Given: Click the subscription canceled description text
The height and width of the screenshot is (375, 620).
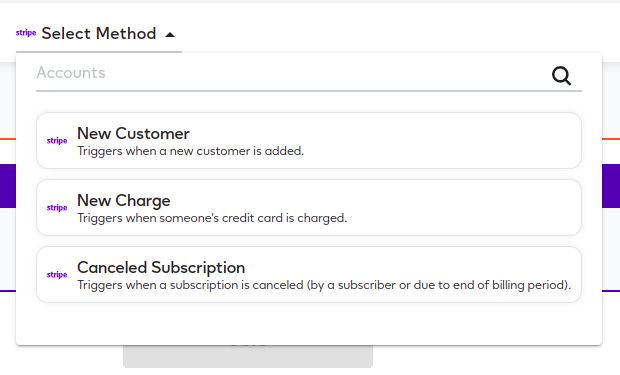Looking at the screenshot, I should coord(324,285).
